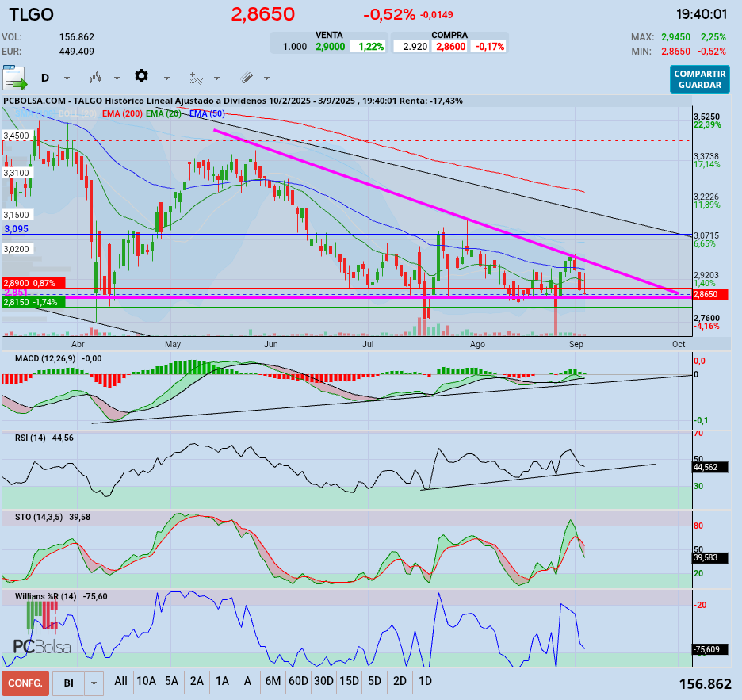This screenshot has height=700, width=742.
Task: Click the Sep label on time axis
Action: pos(576,344)
